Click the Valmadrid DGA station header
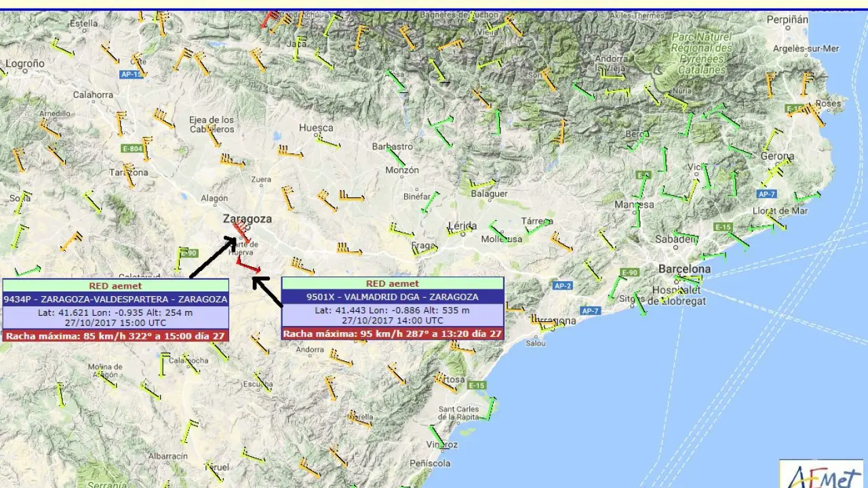 point(392,297)
